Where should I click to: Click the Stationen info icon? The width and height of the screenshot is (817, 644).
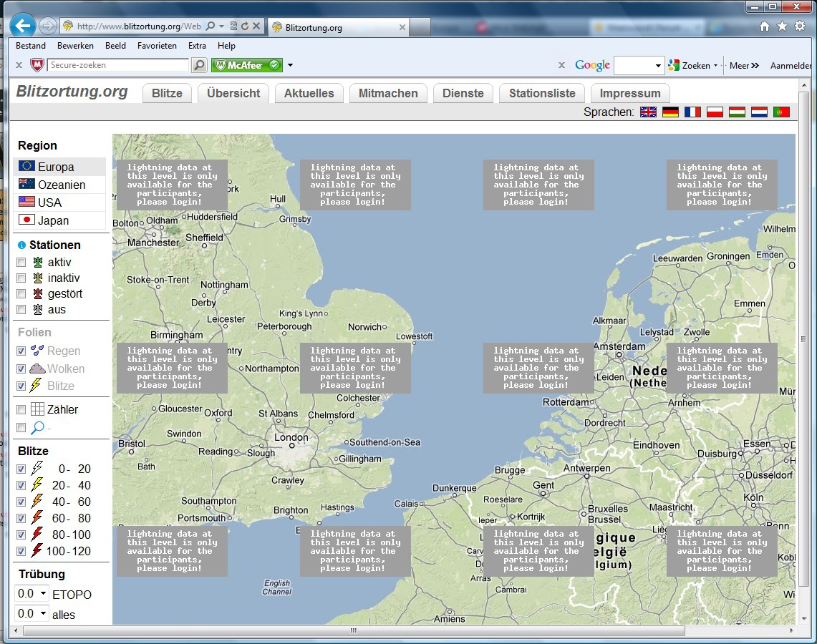click(21, 245)
